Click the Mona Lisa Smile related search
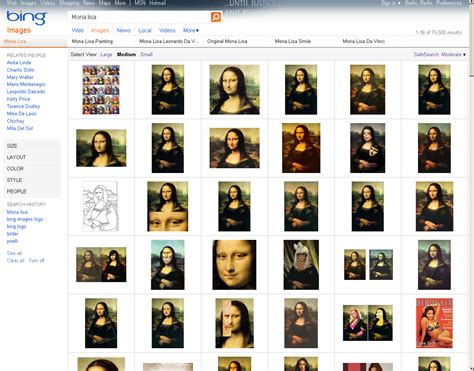The height and width of the screenshot is (371, 474). (x=293, y=41)
